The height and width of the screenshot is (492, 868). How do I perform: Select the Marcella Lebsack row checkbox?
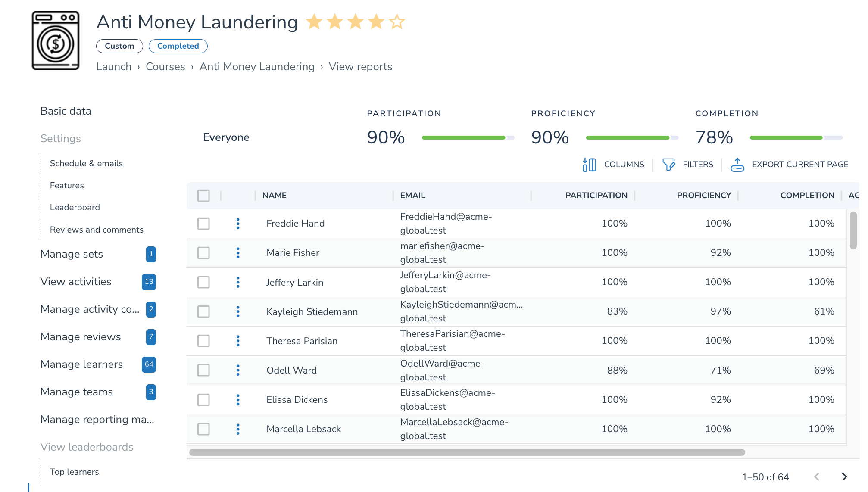pyautogui.click(x=203, y=429)
